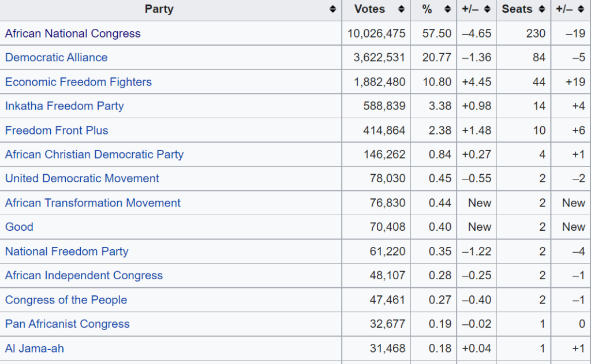Open the Democratic Alliance page

coord(56,58)
